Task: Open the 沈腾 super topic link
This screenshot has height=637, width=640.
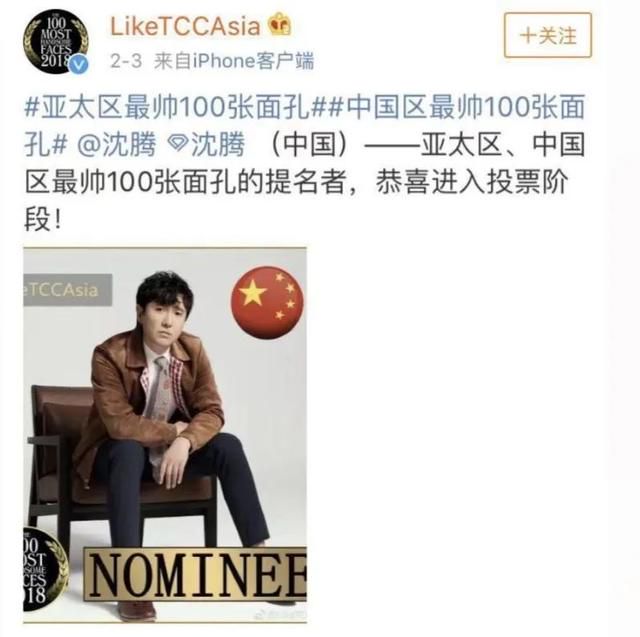Action: [207, 144]
